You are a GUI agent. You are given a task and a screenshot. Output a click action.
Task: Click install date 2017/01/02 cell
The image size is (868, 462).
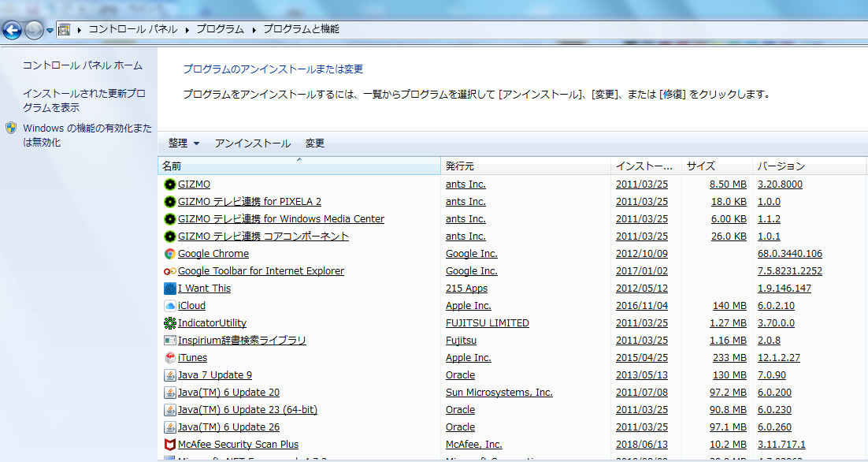(x=642, y=271)
